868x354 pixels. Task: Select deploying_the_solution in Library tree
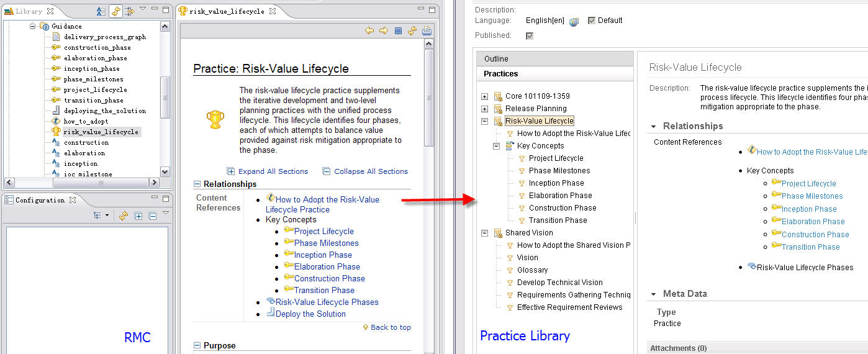click(x=105, y=111)
